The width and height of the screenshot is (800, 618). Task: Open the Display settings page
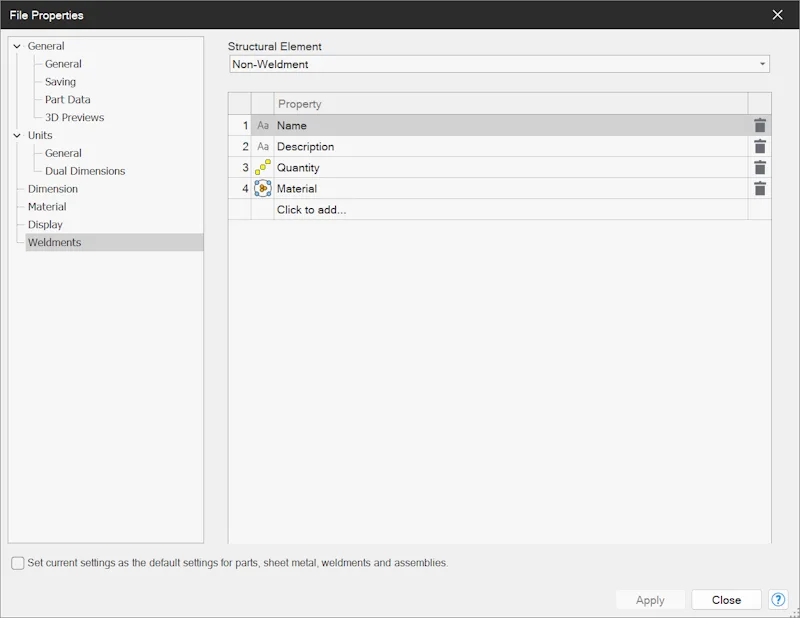(45, 225)
